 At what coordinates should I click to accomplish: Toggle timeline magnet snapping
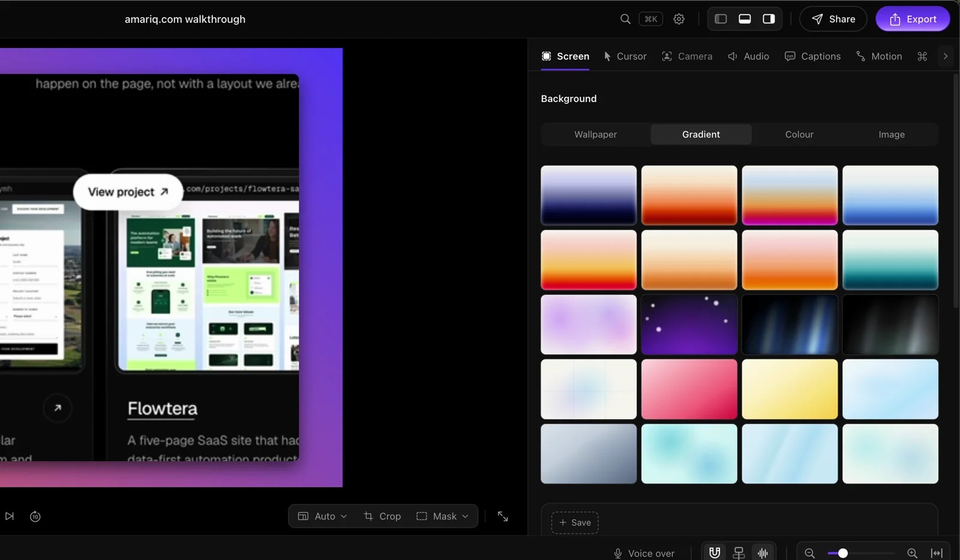(x=715, y=553)
